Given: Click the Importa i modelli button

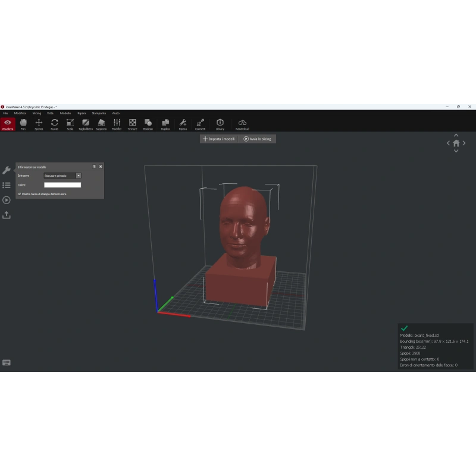Looking at the screenshot, I should (219, 139).
